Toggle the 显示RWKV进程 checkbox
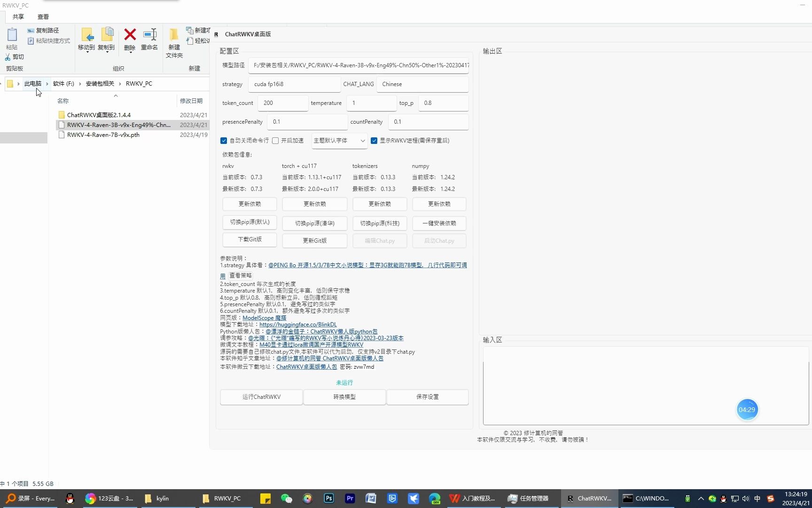 tap(374, 141)
